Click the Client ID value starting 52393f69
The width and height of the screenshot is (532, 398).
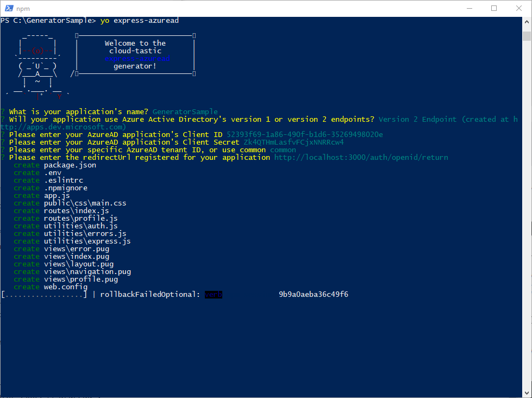[x=305, y=135]
